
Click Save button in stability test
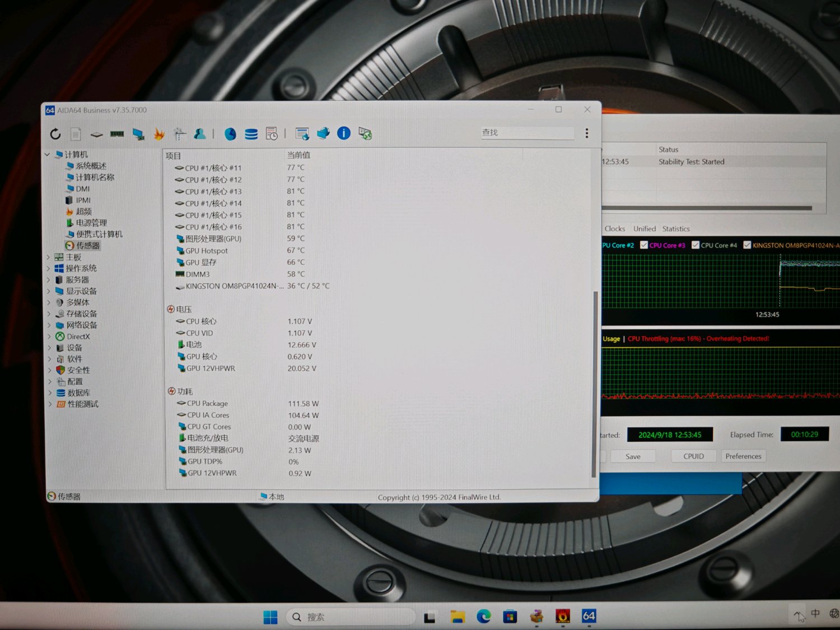pyautogui.click(x=633, y=456)
